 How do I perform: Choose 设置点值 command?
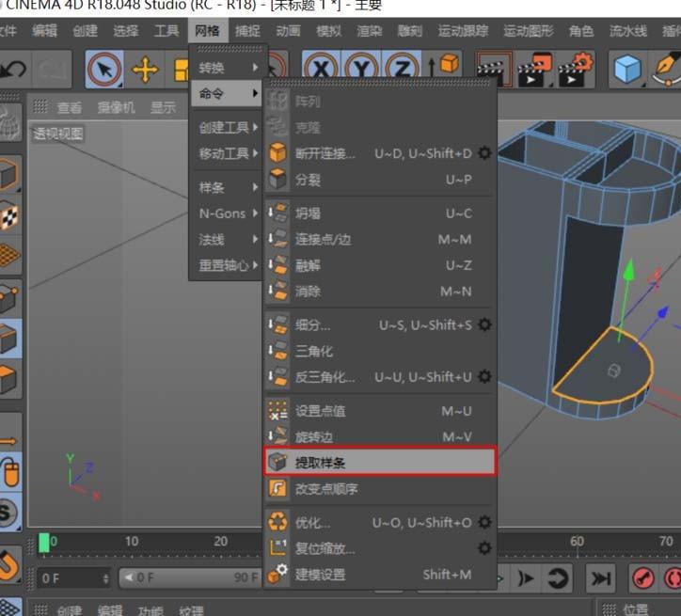(380, 411)
